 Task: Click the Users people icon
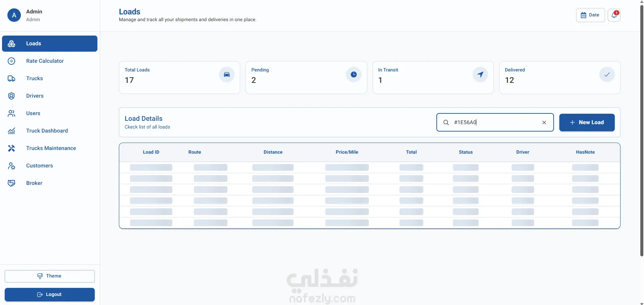click(x=11, y=113)
